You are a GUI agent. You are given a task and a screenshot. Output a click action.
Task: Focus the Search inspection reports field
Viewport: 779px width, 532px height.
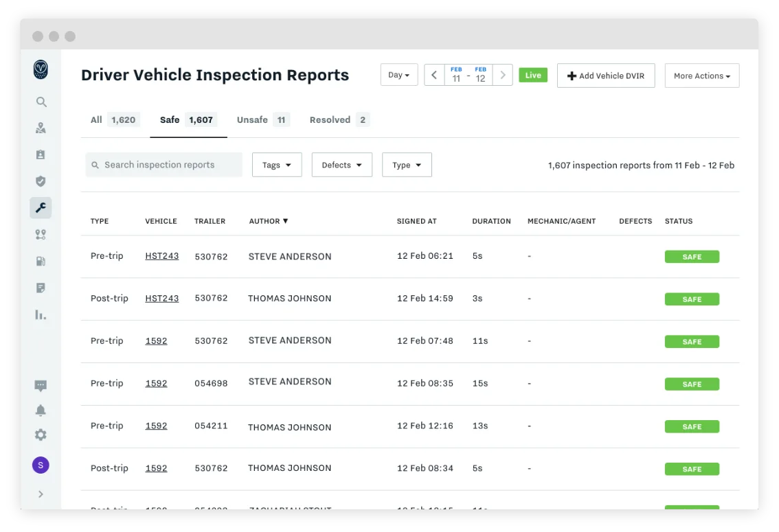pyautogui.click(x=164, y=165)
